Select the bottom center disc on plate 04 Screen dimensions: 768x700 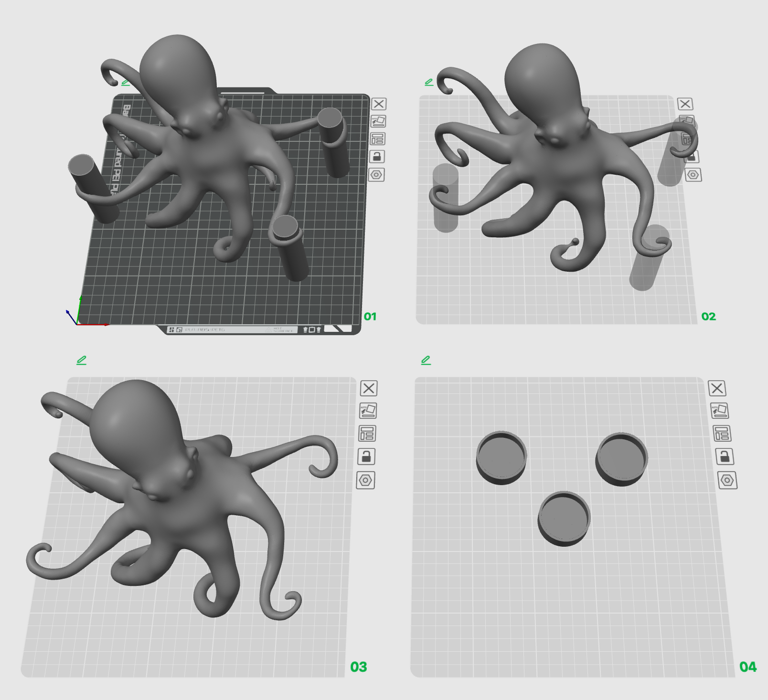(564, 519)
